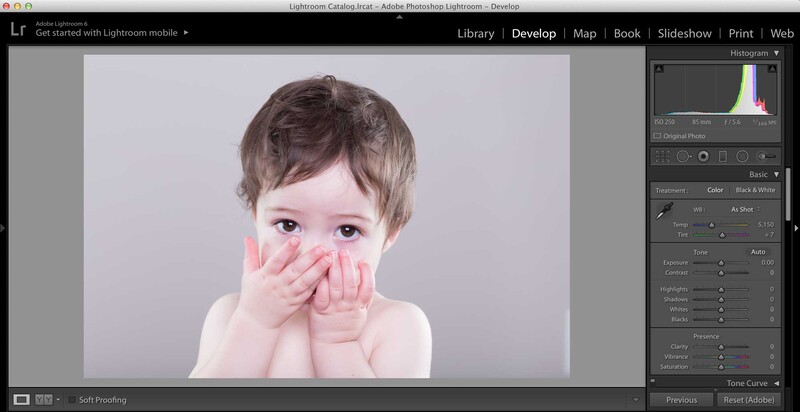The width and height of the screenshot is (800, 412).
Task: Click the Vibrance slider handle
Action: [721, 357]
